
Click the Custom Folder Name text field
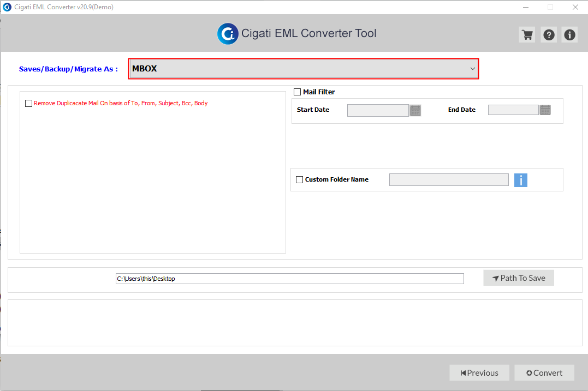449,180
